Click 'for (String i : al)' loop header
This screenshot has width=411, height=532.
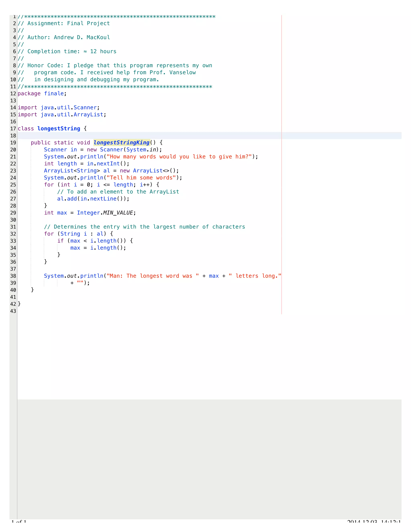click(75, 234)
